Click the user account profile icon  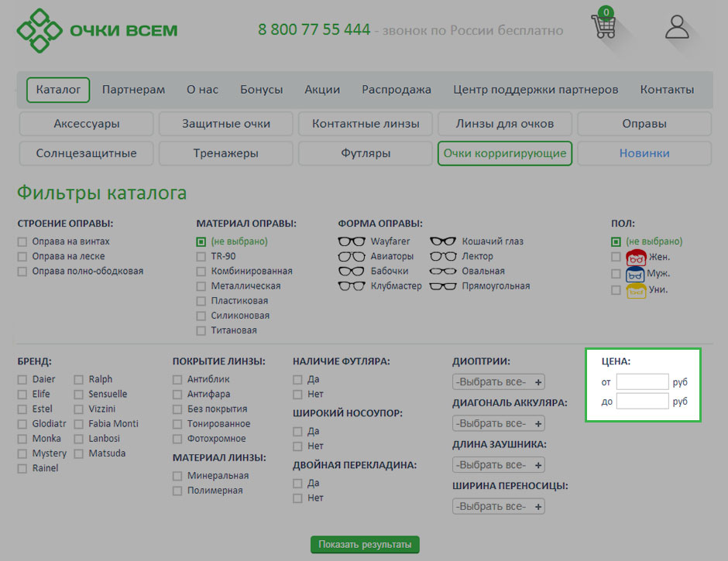pos(677,26)
